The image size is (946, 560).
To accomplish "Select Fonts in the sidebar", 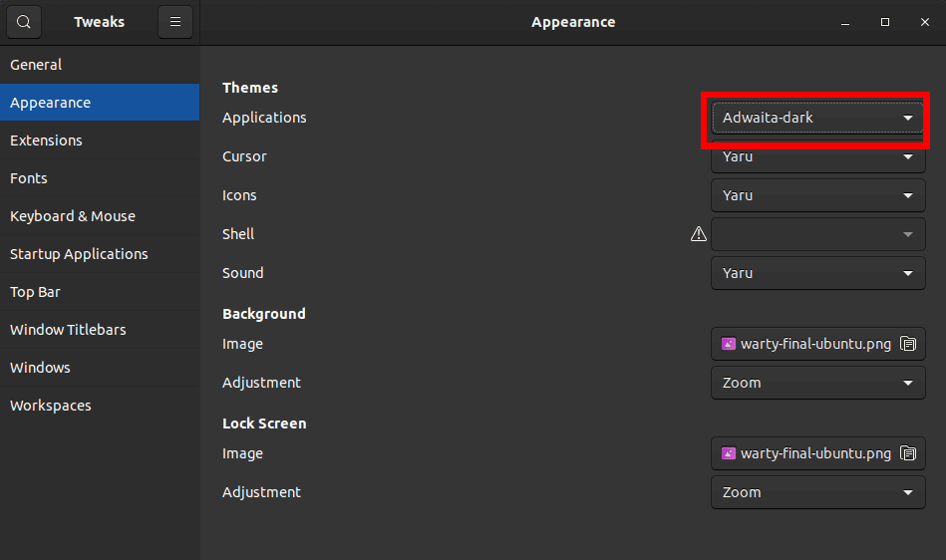I will [x=29, y=178].
